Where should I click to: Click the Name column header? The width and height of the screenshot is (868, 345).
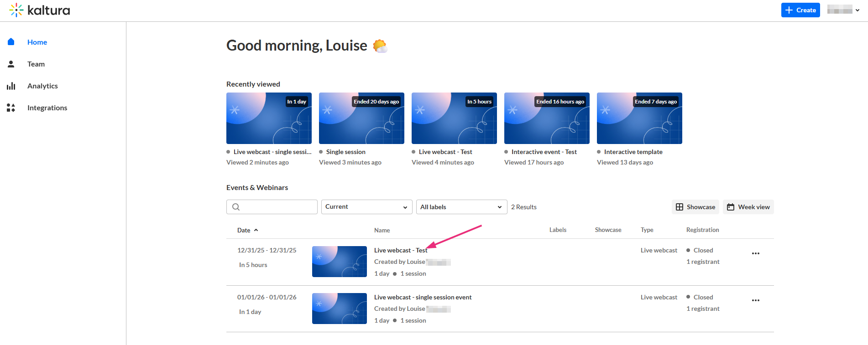coord(382,230)
